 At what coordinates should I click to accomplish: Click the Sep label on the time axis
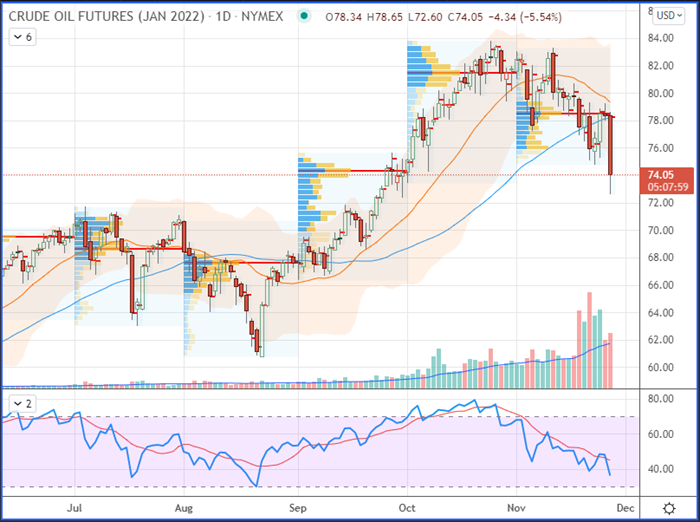[298, 508]
